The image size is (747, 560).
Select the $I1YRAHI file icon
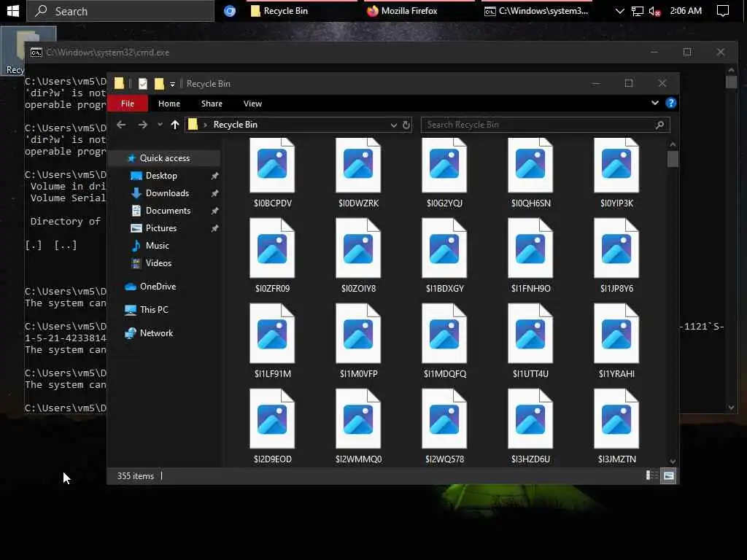click(x=616, y=333)
